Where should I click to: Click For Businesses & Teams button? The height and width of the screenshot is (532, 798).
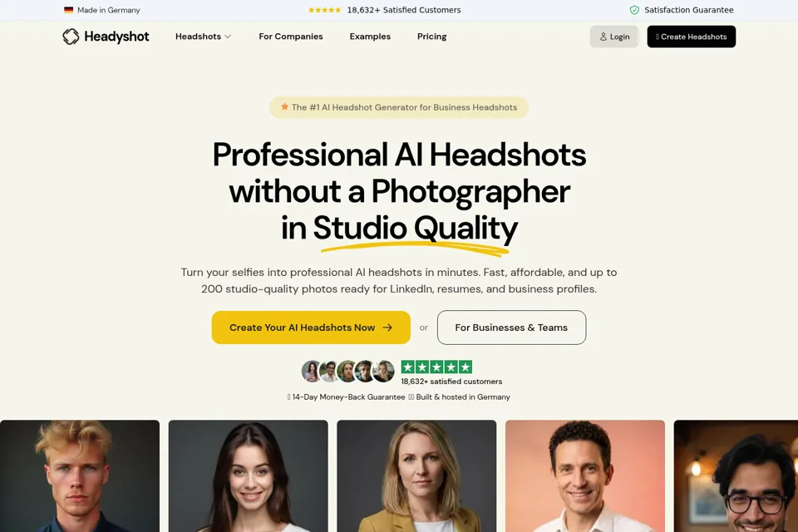[511, 328]
